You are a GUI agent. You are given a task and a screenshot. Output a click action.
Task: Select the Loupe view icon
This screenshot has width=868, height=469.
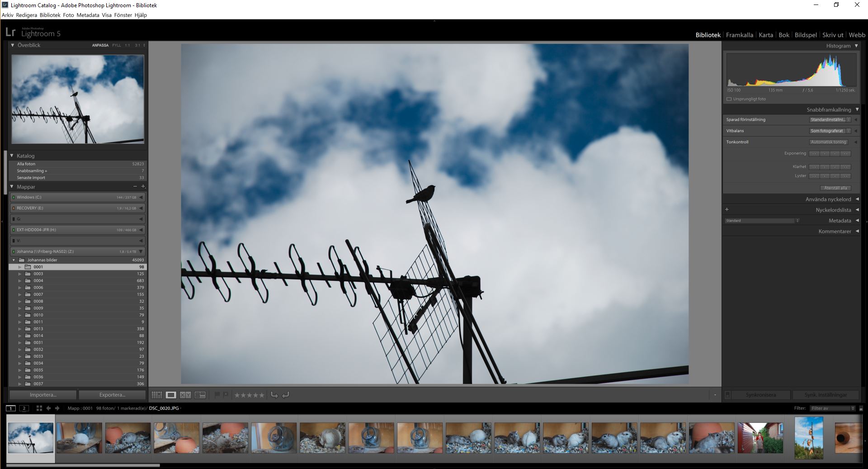(x=171, y=395)
